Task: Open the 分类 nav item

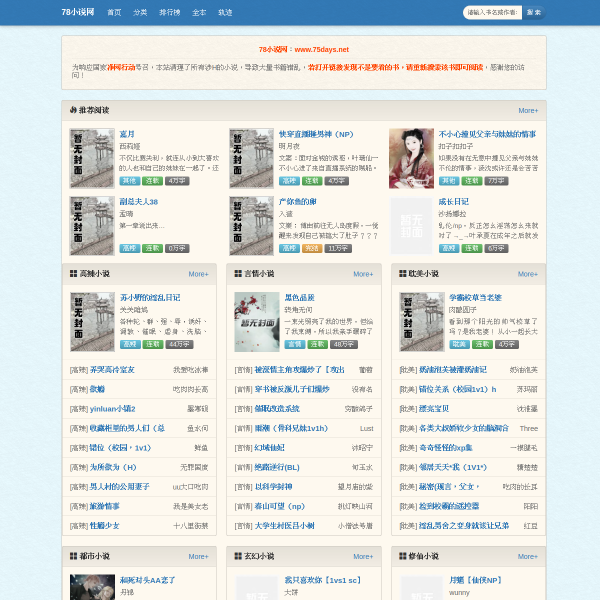Action: point(140,13)
